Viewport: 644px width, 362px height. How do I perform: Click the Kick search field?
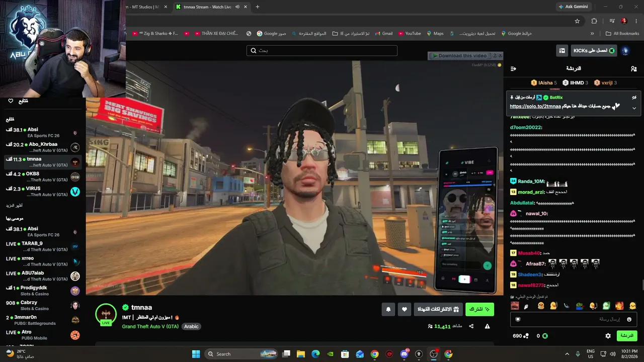[x=322, y=51]
